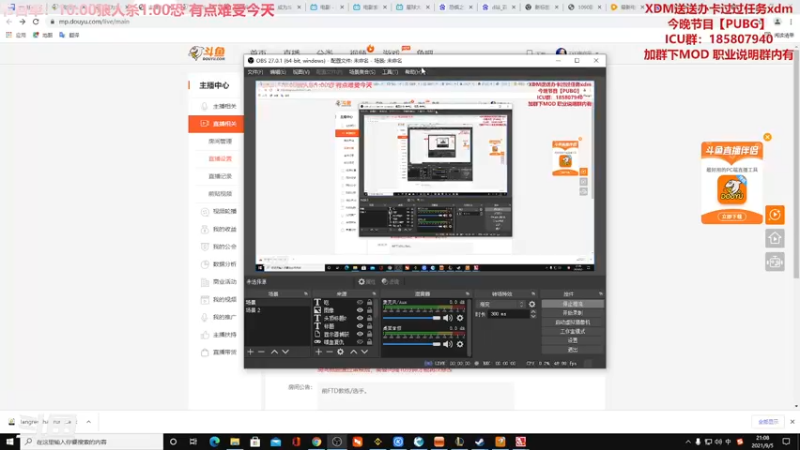Click the 退出 exit button in OBS

(572, 349)
